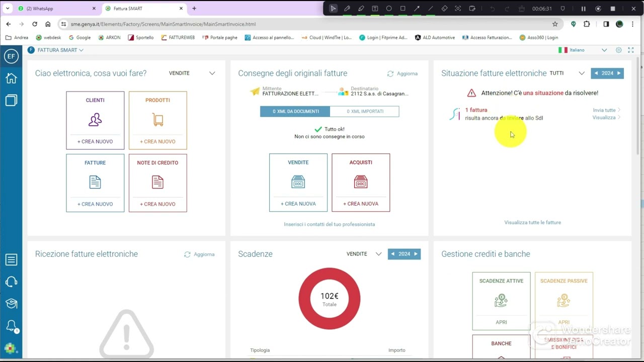Click the whiteboard icon in recorder toolbar

[x=472, y=9]
